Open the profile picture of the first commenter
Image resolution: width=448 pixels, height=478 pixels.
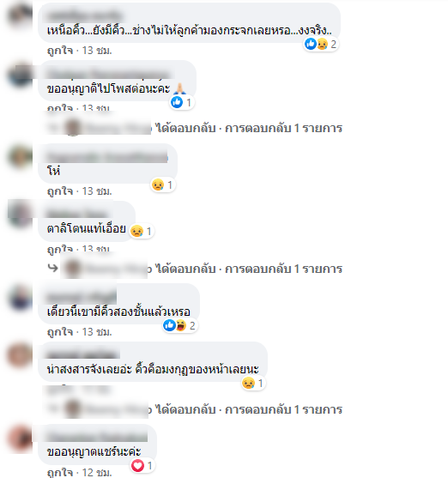pos(20,15)
